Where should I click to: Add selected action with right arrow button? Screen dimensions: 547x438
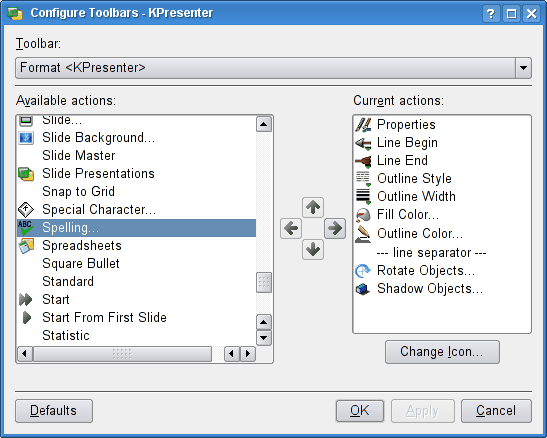335,228
